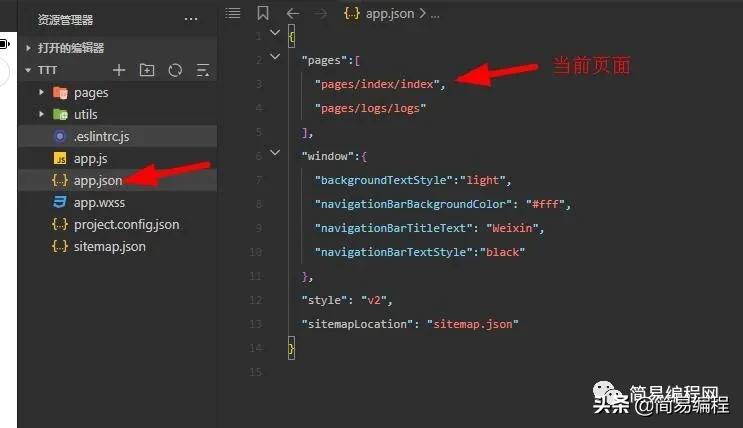
Task: Click the .eslintrc.js file icon
Action: tap(60, 137)
